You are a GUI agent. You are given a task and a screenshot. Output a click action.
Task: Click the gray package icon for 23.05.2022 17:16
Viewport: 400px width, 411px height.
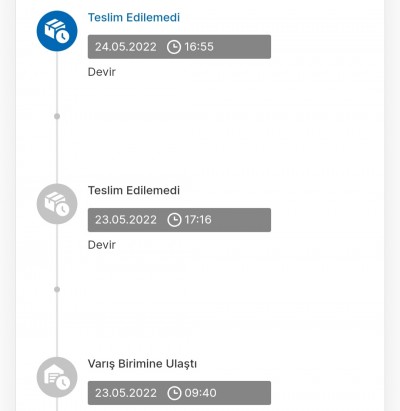(57, 204)
